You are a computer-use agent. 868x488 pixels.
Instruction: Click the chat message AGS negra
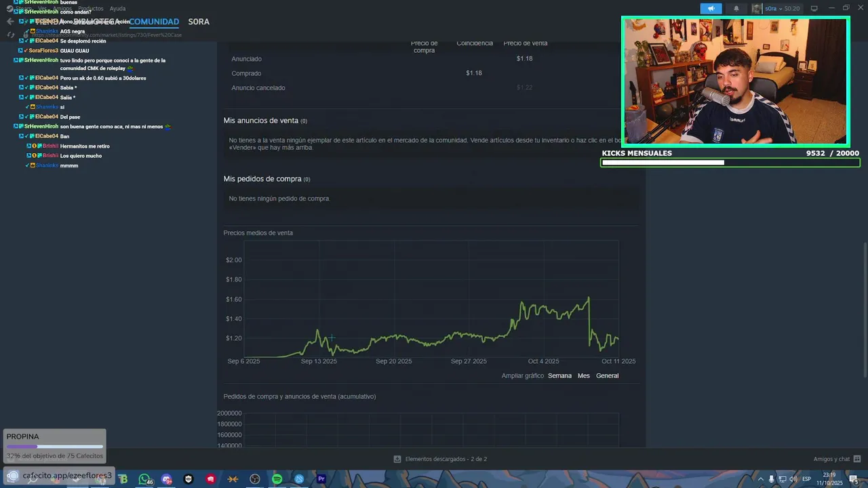pos(73,31)
